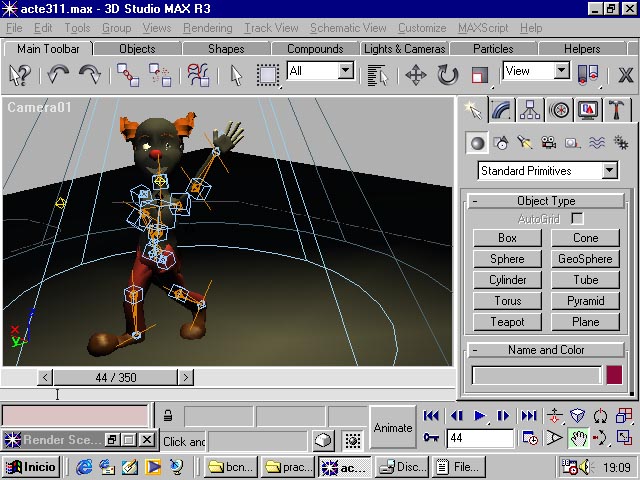Switch to Lights category icon
The width and height of the screenshot is (640, 480).
tap(525, 143)
